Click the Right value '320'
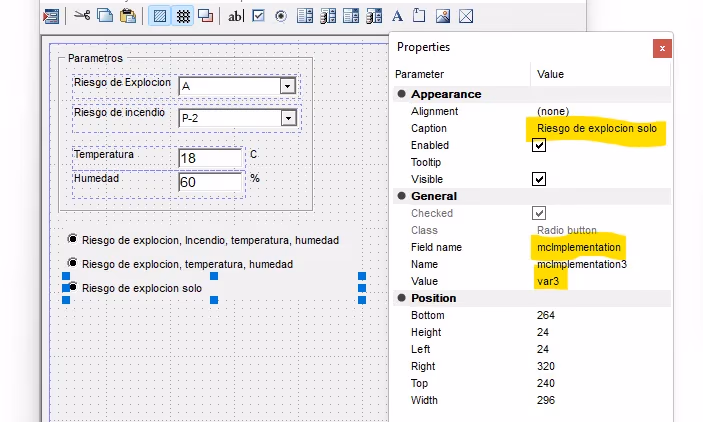 [x=546, y=366]
